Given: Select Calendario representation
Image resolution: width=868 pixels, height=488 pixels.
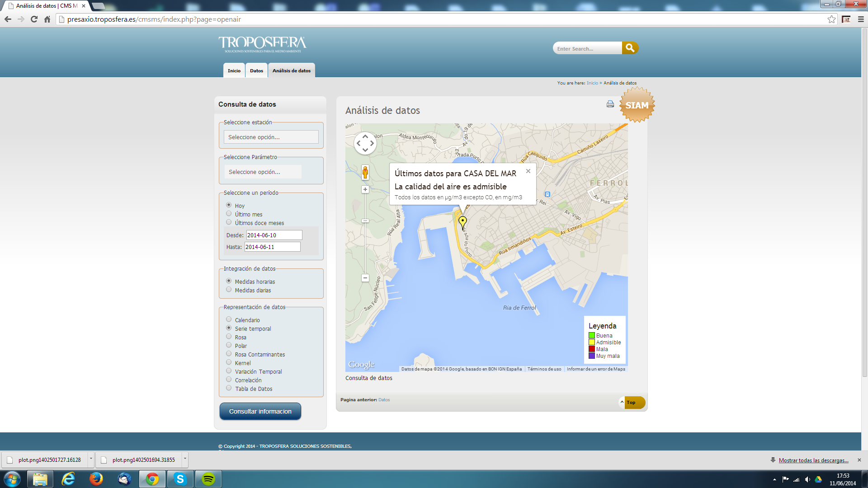Looking at the screenshot, I should (229, 319).
